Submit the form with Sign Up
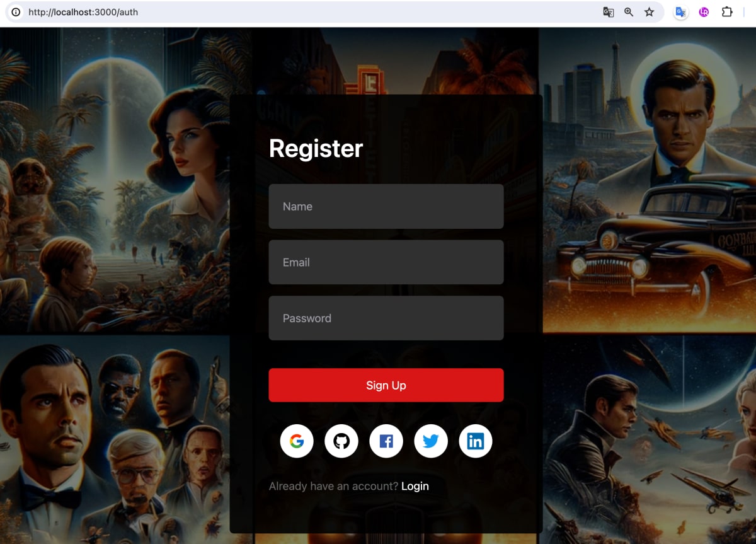The height and width of the screenshot is (544, 756). (386, 385)
